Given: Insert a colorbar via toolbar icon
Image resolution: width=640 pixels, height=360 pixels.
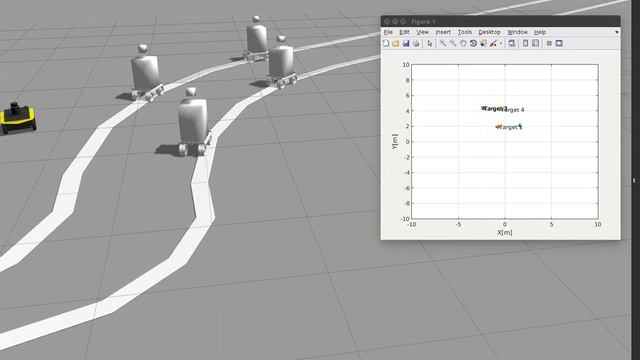Looking at the screenshot, I should tap(526, 43).
